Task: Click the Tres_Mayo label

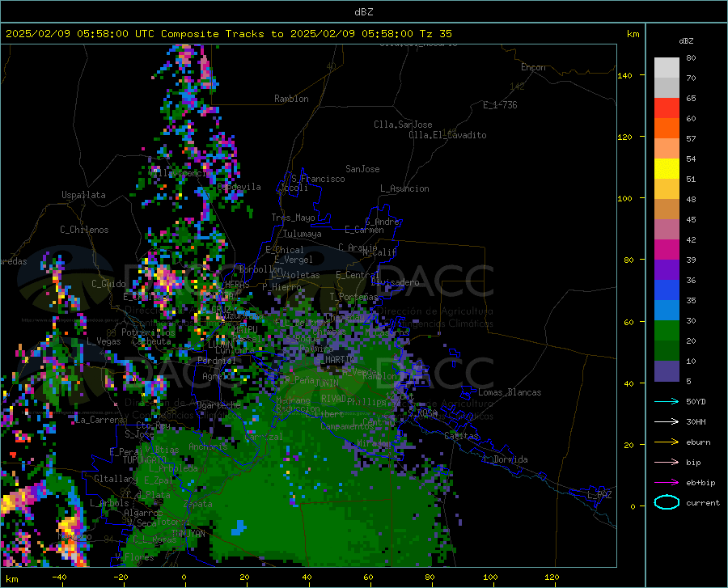Action: click(x=293, y=218)
